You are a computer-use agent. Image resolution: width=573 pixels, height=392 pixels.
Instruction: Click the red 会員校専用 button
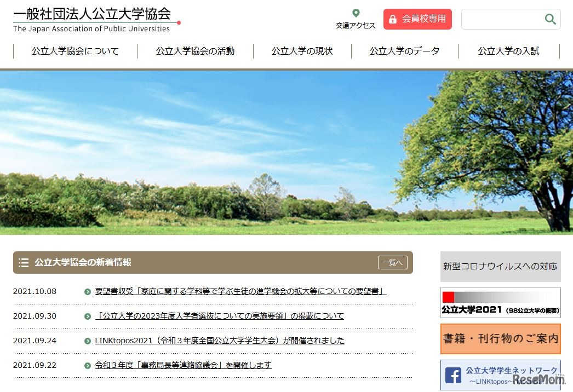click(417, 19)
